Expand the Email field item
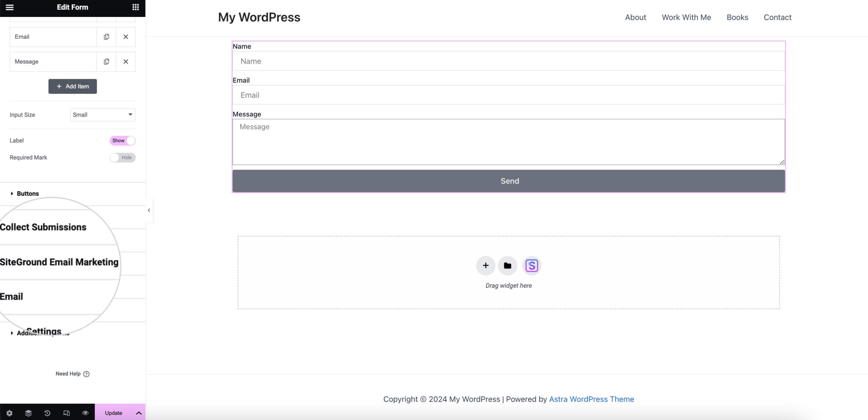This screenshot has height=420, width=868. click(53, 37)
